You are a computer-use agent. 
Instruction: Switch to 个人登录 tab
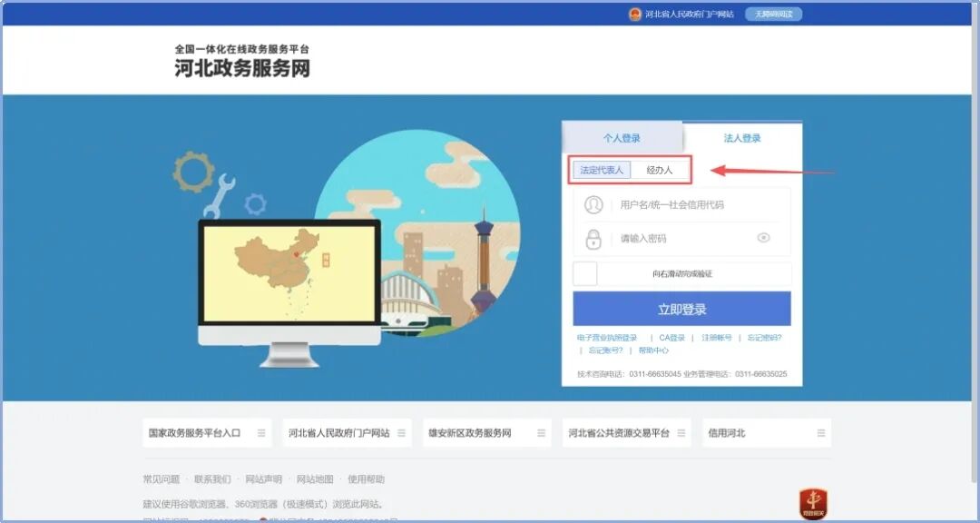click(622, 138)
